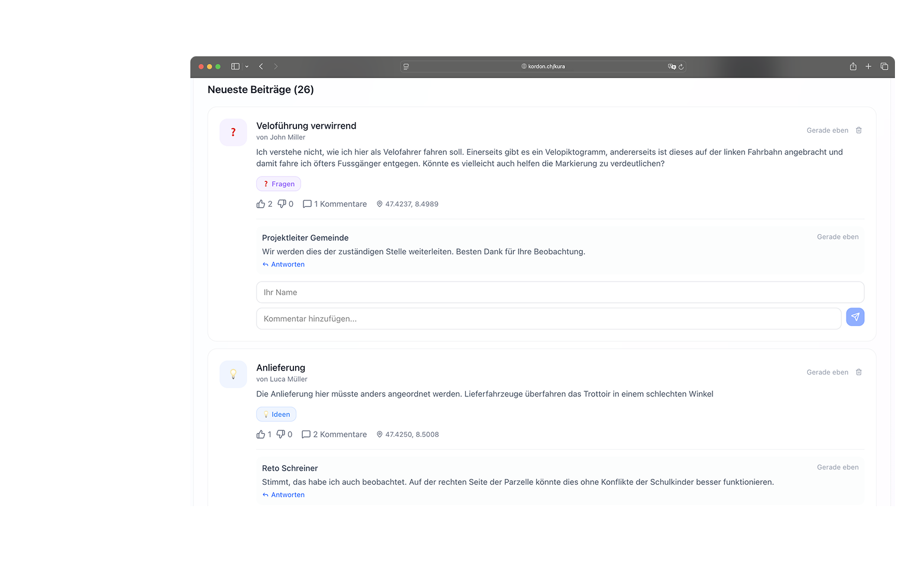Open comments via the speech bubble icon
Image resolution: width=924 pixels, height=585 pixels.
307,203
